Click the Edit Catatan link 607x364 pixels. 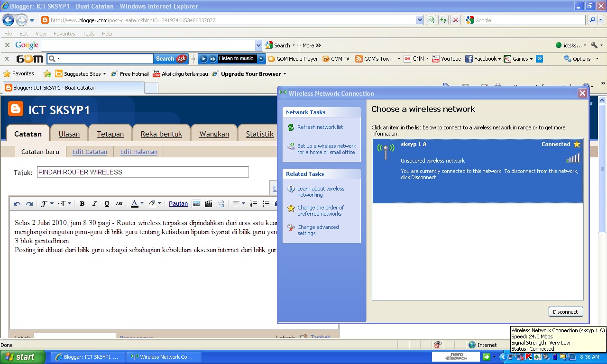pos(90,152)
